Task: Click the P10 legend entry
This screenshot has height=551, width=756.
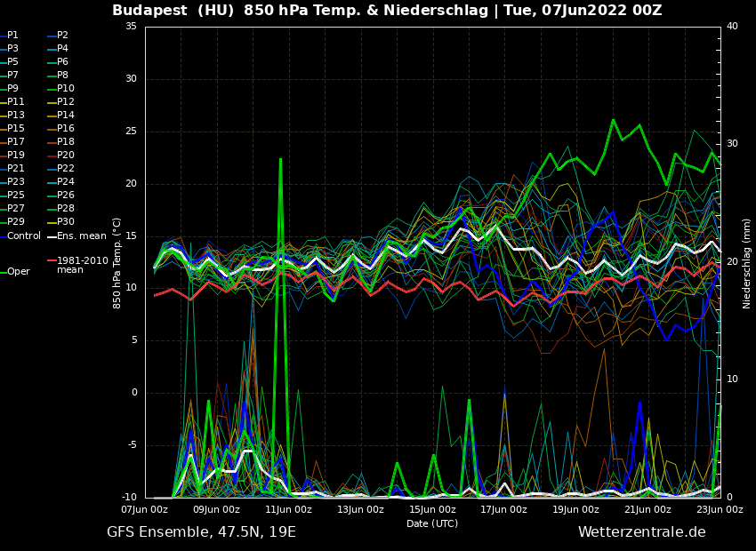Action: [66, 89]
